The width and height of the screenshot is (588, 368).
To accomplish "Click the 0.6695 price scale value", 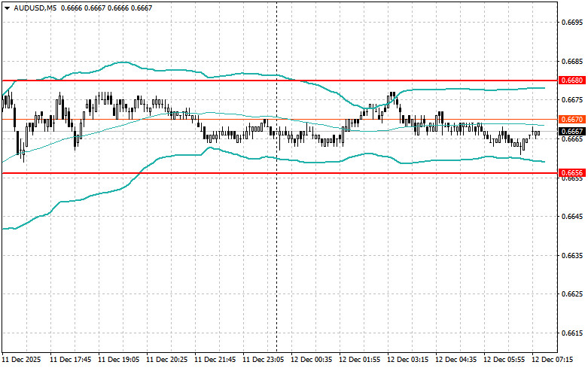I will 572,22.
